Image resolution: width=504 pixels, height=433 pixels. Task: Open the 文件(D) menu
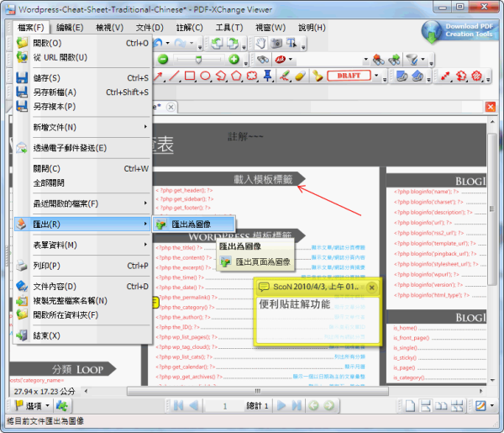(150, 28)
